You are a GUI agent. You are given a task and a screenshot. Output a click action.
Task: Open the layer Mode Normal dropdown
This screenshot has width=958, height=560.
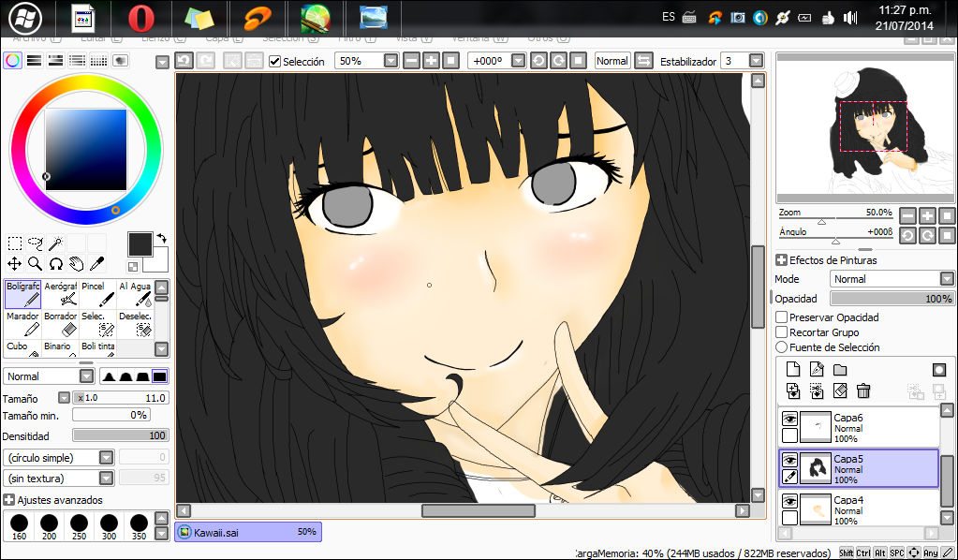947,279
